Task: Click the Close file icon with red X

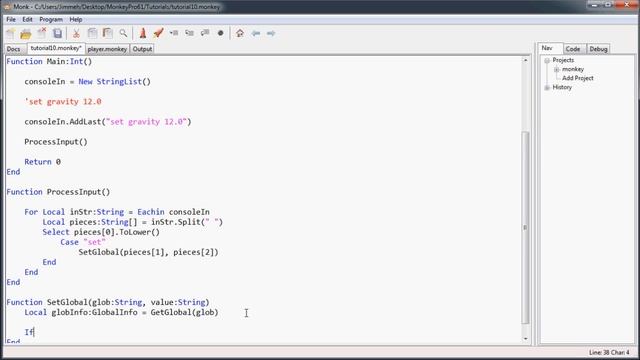Action: coord(42,33)
